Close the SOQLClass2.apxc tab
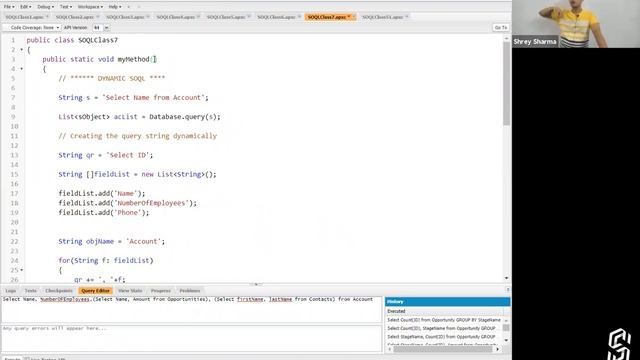The width and height of the screenshot is (640, 360). pos(98,17)
